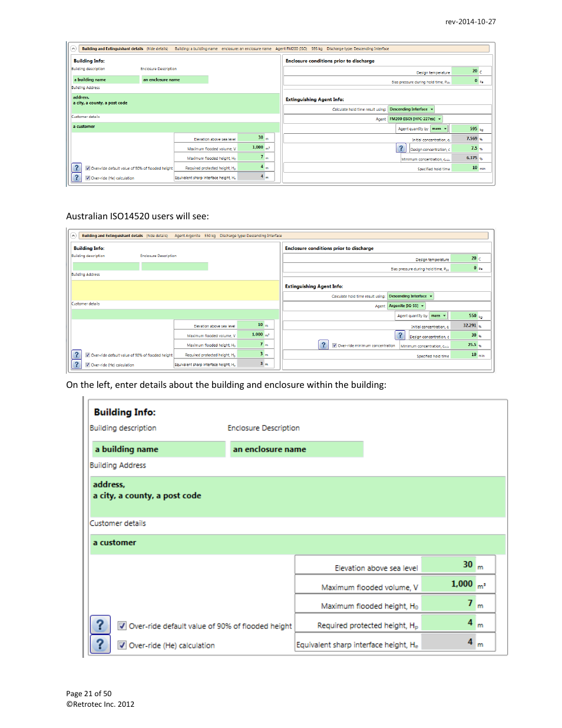Image resolution: width=562 pixels, height=728 pixels.
Task: Click empty yellow Building Address field, Argonite screenshot
Action: pos(176,291)
